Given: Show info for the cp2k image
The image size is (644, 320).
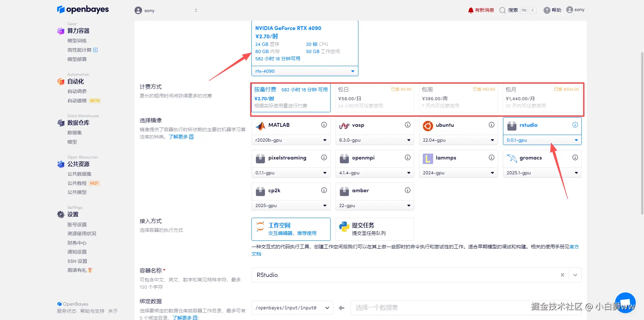Looking at the screenshot, I should [324, 190].
